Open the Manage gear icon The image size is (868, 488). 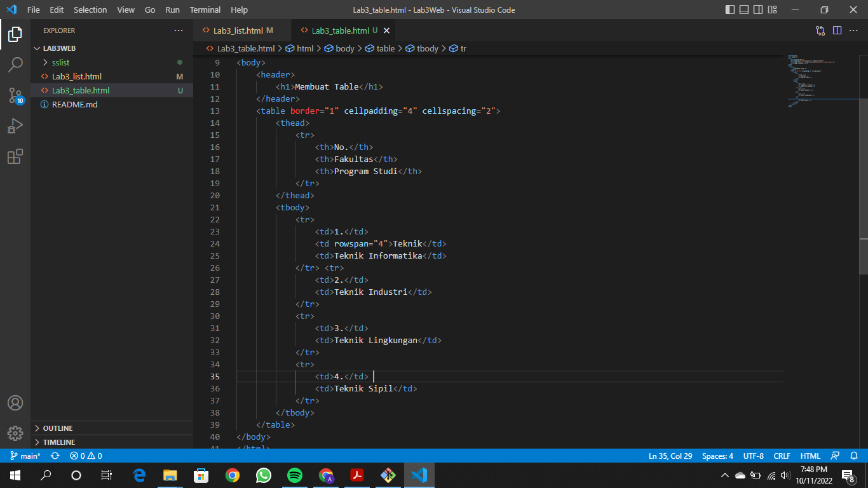point(15,433)
